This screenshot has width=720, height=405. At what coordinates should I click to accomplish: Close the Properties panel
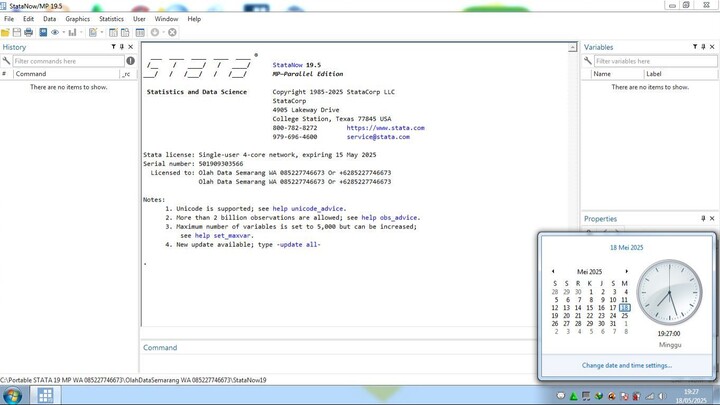[712, 219]
